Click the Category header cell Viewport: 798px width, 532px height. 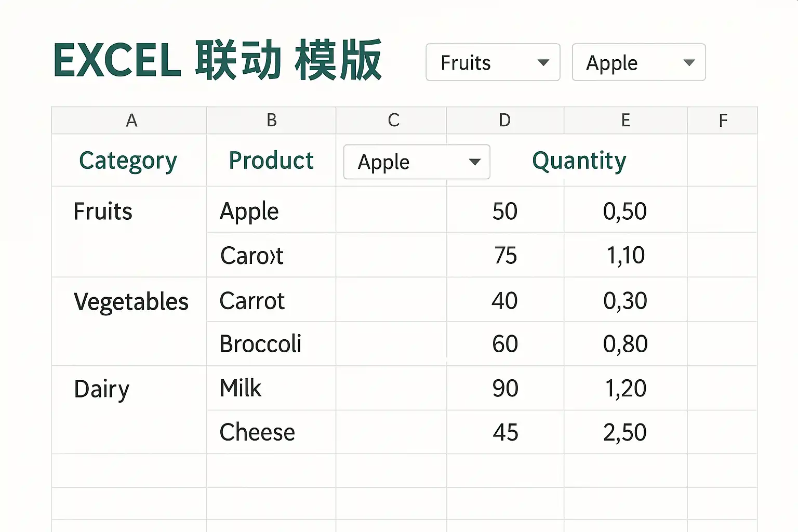[129, 160]
